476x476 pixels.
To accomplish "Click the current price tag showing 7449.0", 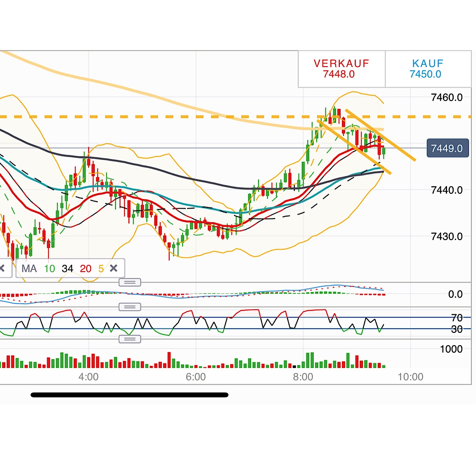I will 447,148.
